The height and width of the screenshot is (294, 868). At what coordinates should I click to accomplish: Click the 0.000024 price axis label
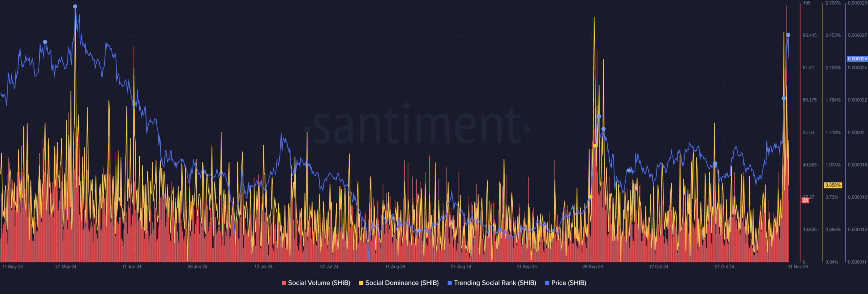coord(857,67)
